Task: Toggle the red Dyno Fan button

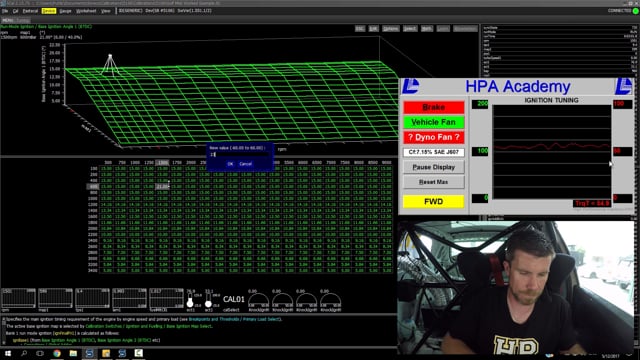Action: pyautogui.click(x=433, y=137)
